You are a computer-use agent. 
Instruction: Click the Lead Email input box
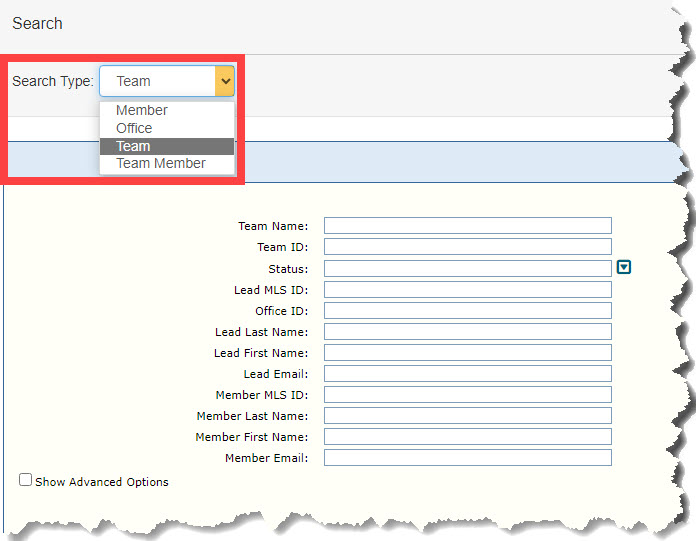468,374
